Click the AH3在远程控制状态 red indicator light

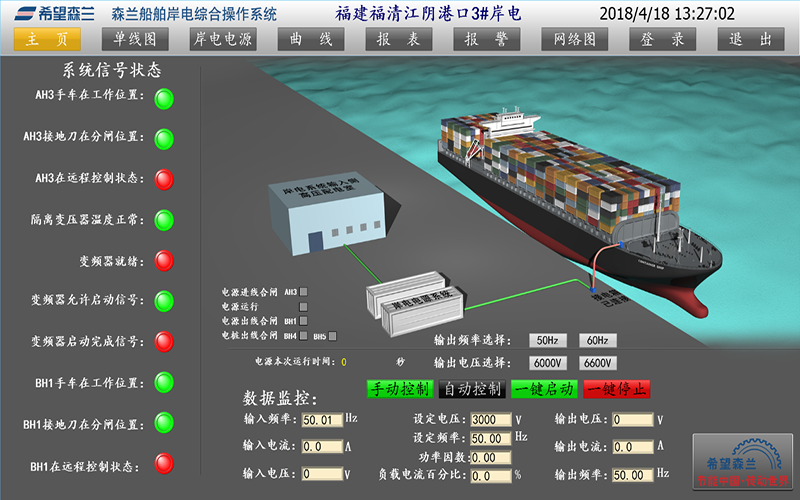(x=164, y=179)
